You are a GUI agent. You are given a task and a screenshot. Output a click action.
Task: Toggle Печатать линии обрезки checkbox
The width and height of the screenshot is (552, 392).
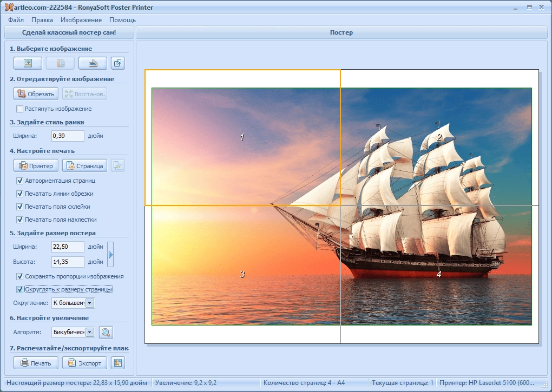click(x=19, y=194)
